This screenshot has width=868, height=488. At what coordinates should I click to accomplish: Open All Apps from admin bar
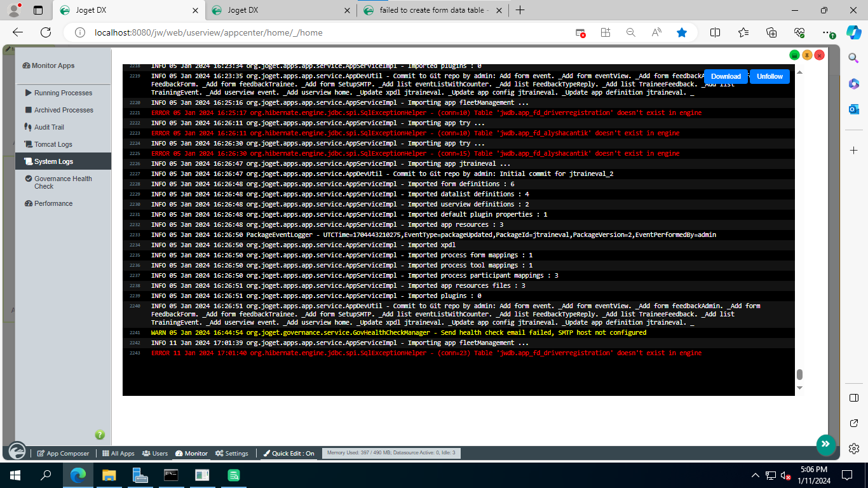point(119,454)
